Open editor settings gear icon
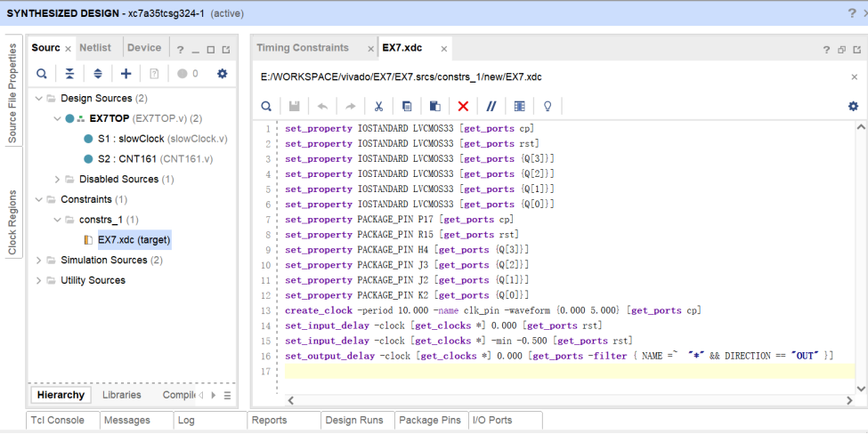The height and width of the screenshot is (434, 868). coord(853,106)
